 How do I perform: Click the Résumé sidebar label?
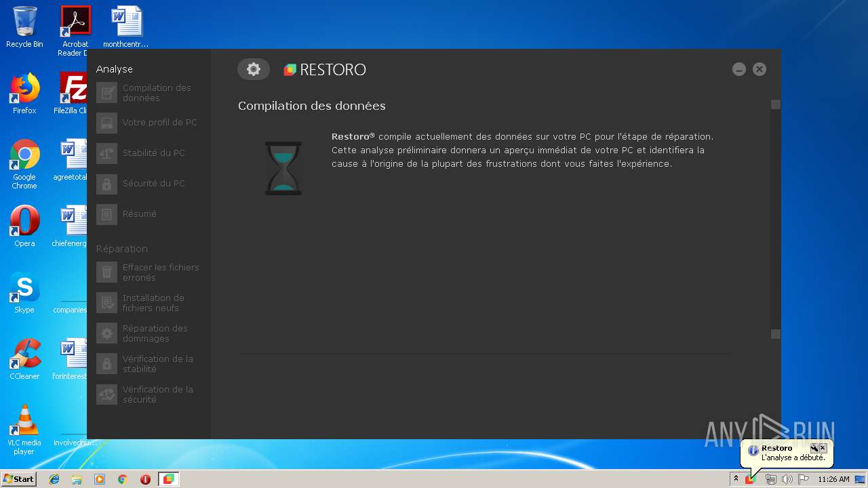pos(139,214)
